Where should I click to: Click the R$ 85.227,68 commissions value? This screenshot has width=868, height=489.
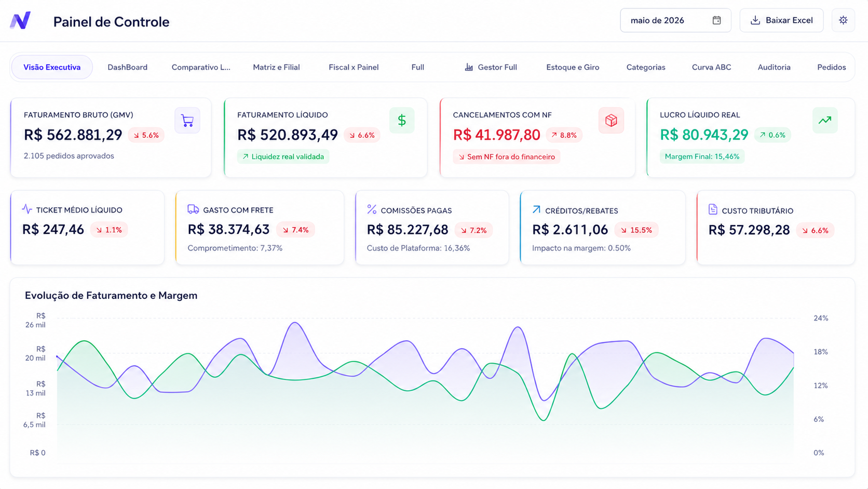click(408, 230)
